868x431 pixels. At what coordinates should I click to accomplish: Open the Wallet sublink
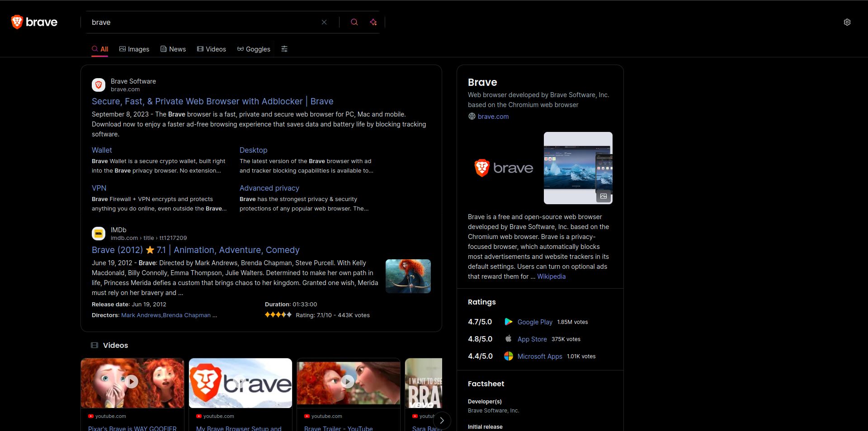(x=102, y=150)
